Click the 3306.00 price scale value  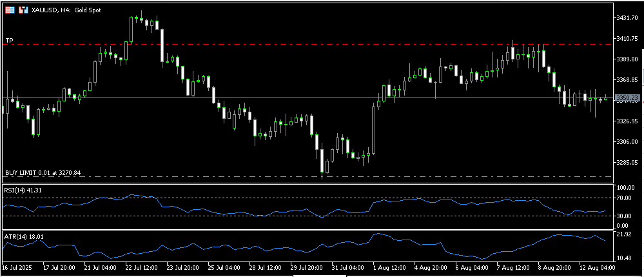pos(627,141)
